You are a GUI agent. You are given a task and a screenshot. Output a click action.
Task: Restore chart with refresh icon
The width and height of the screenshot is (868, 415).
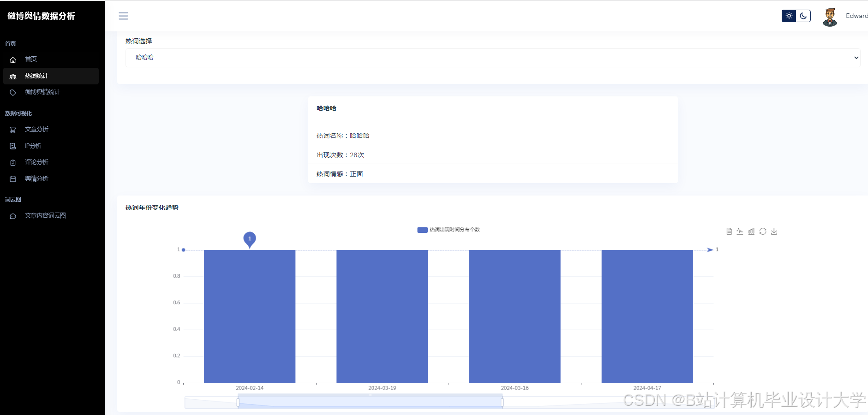tap(763, 231)
